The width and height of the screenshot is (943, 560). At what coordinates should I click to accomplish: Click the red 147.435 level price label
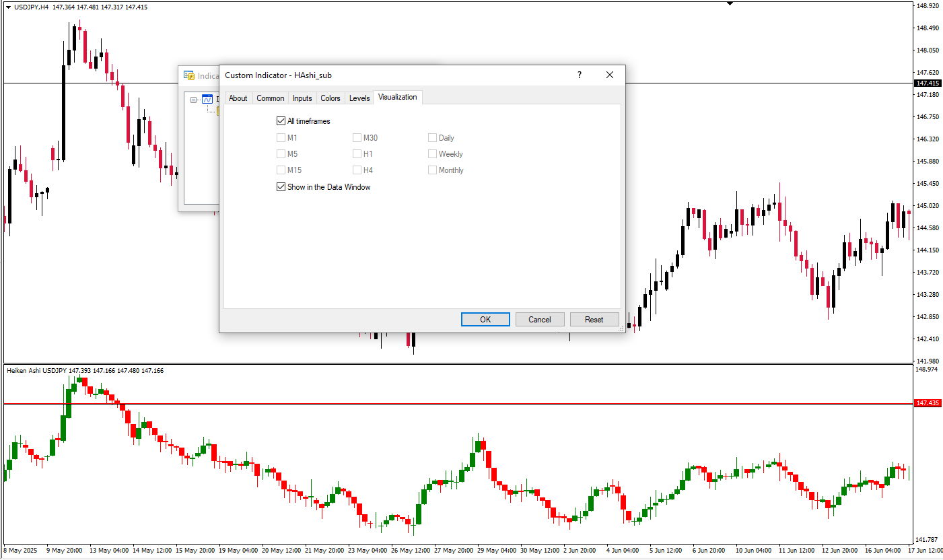[928, 403]
